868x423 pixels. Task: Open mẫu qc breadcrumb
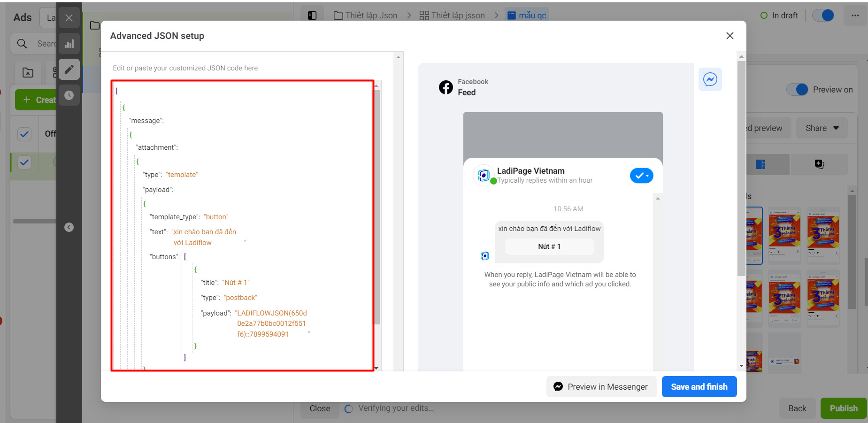coord(527,15)
